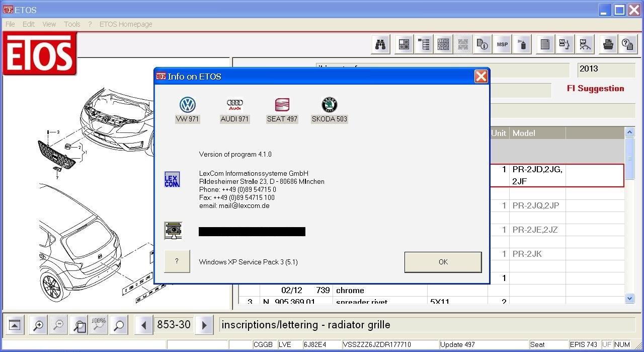The height and width of the screenshot is (352, 644).
Task: Click the illustration number 853-30 field
Action: tap(174, 325)
